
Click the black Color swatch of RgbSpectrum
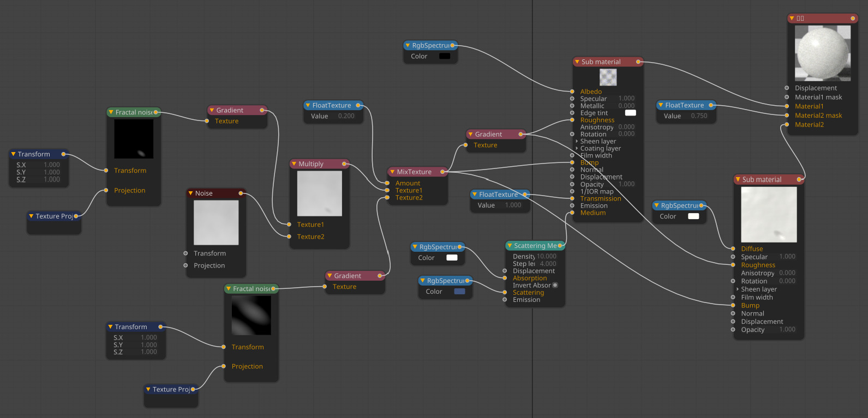coord(445,56)
